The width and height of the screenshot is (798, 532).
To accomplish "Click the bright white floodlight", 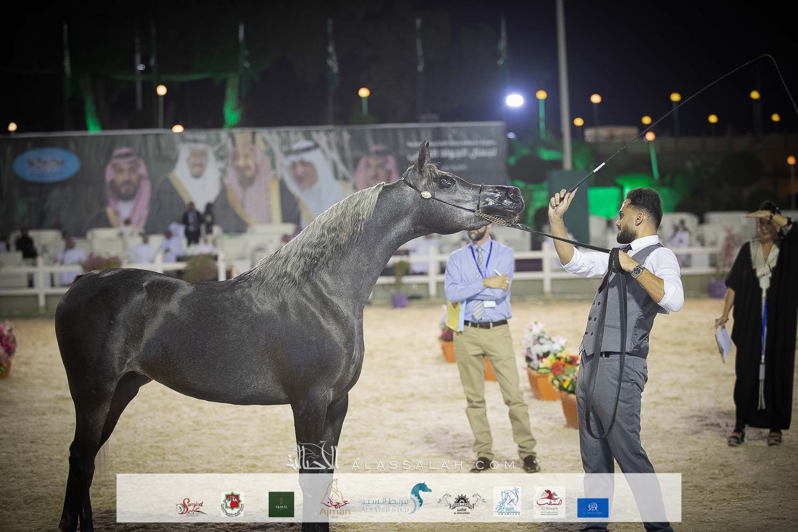I will (514, 100).
